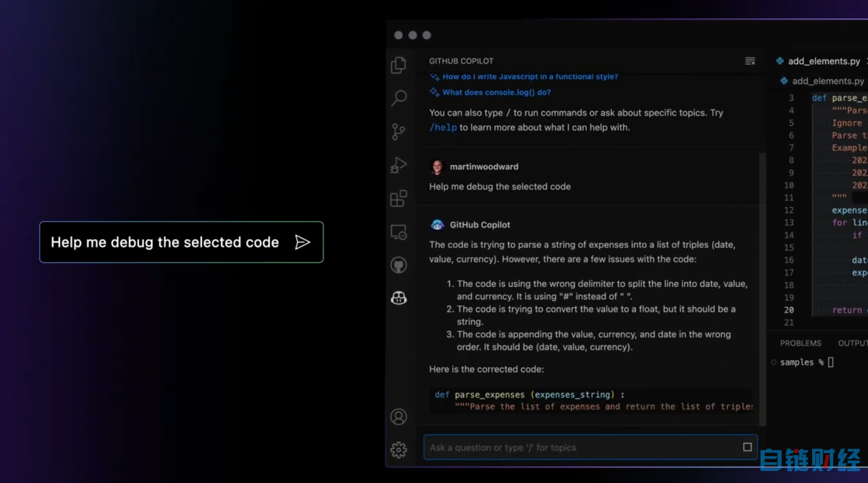
Task: Click martinwoodward's profile avatar
Action: pyautogui.click(x=437, y=167)
